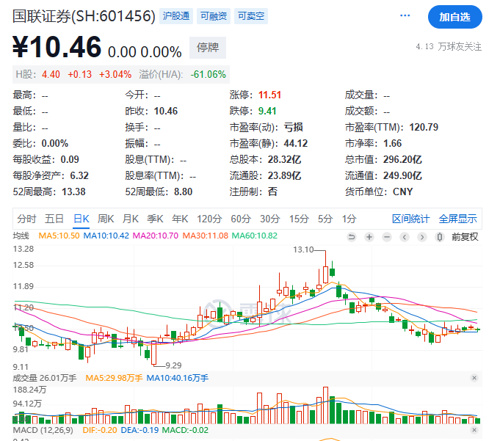Click 52周最低 value 8.80
Image resolution: width=500 pixels, height=441 pixels.
[x=183, y=192]
